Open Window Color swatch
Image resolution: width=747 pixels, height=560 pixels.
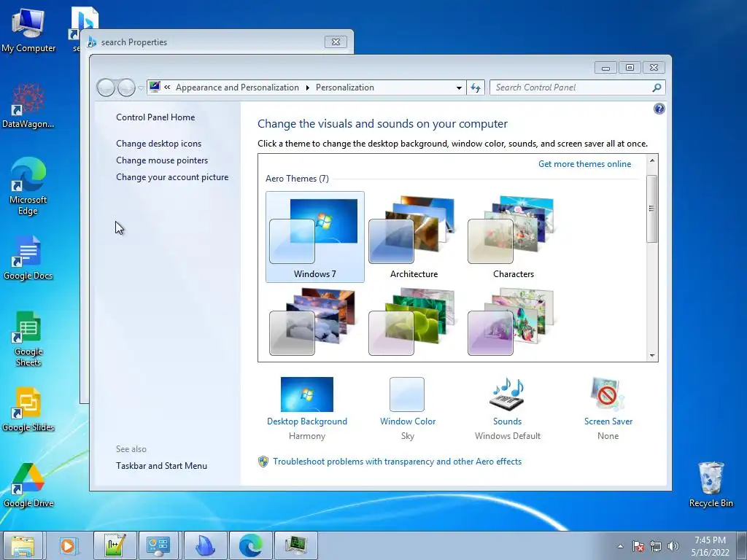pos(407,394)
